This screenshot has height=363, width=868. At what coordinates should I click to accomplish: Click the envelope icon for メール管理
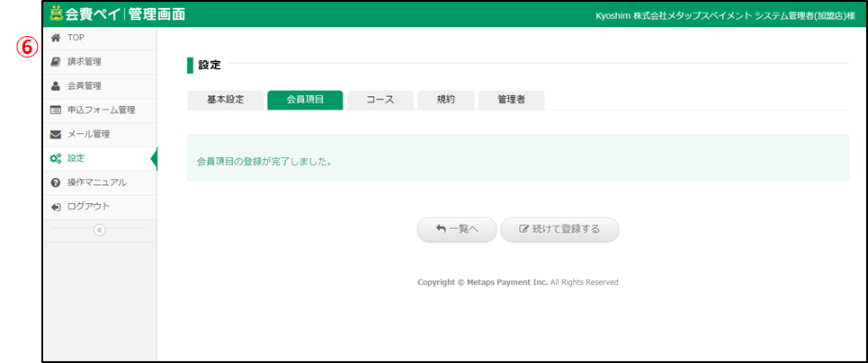pos(56,135)
